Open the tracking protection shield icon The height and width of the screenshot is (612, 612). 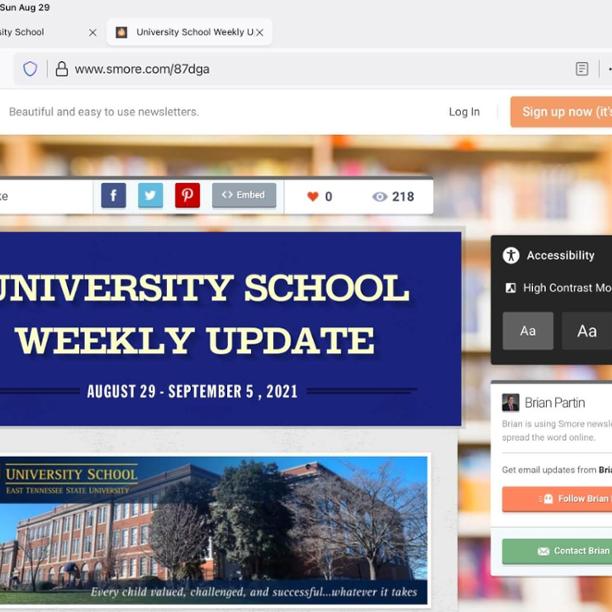[x=30, y=69]
